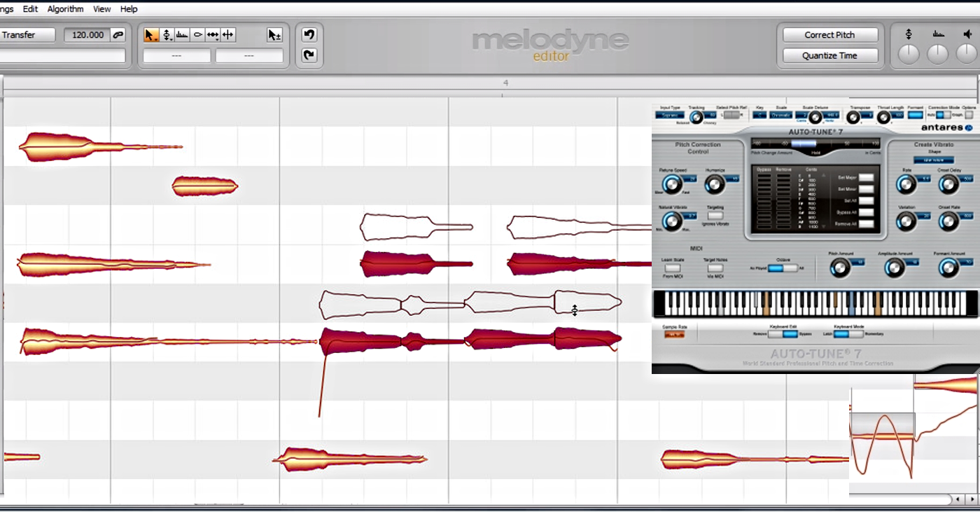This screenshot has height=512, width=980.
Task: Click the Natural Vibrato knob
Action: click(672, 221)
